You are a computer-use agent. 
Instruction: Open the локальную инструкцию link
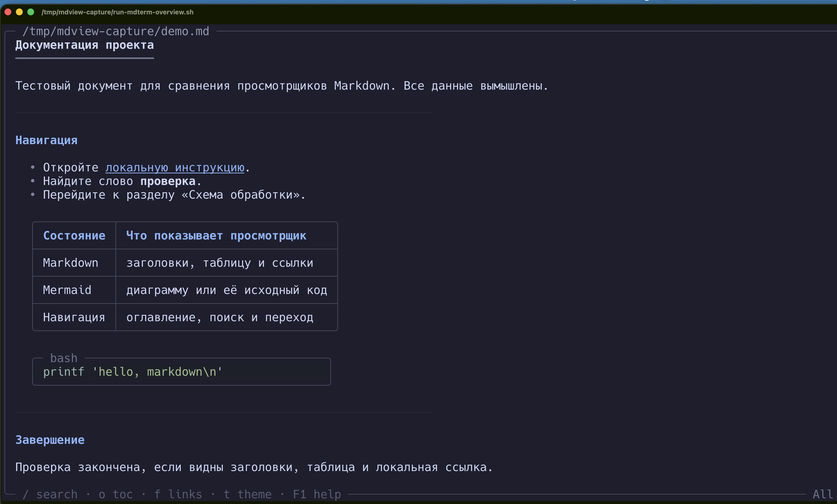tap(175, 168)
